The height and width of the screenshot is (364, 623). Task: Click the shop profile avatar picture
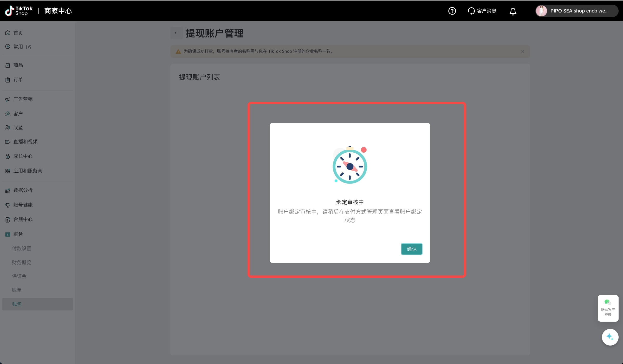[541, 11]
